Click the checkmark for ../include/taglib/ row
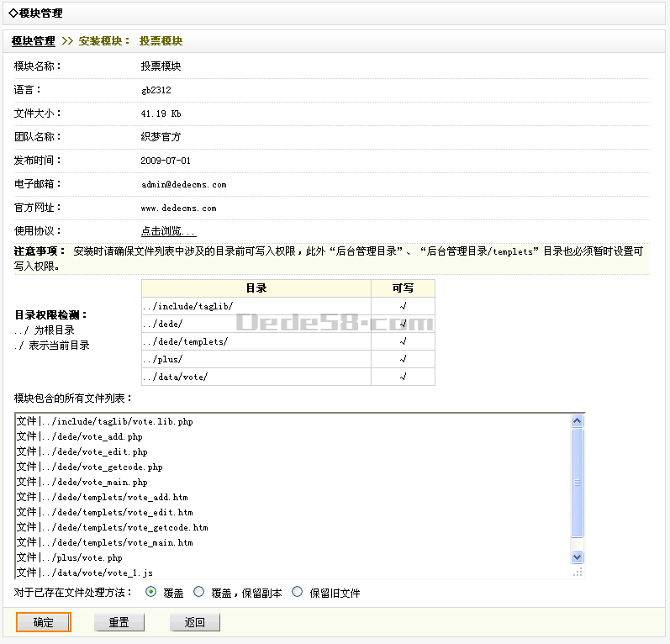The width and height of the screenshot is (670, 644). coord(403,307)
